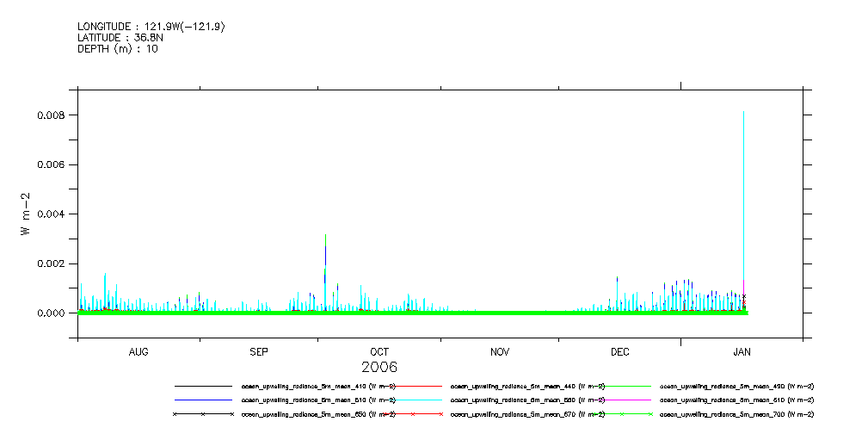Screen dimensions: 868x434
Task: Click the ocean_upwelling_radiance_5m_mean_700 legend label
Action: pyautogui.click(x=736, y=414)
